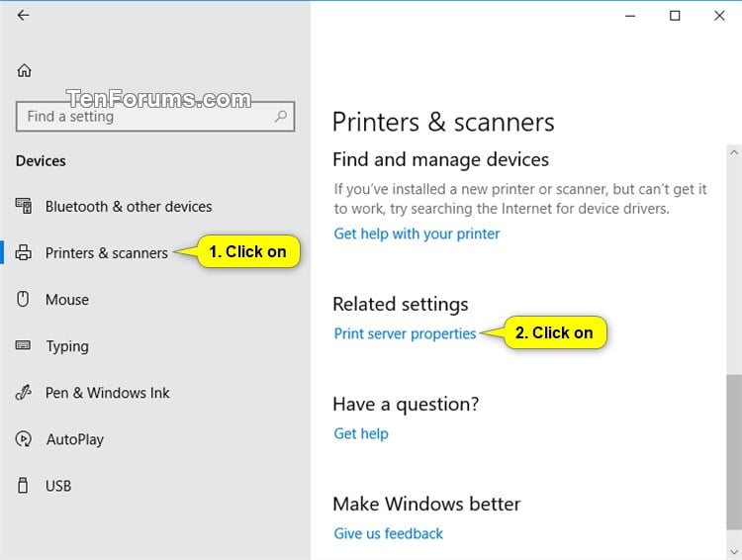Click the vertical scrollbar thumb
Image resolution: width=742 pixels, height=560 pixels.
(x=734, y=452)
